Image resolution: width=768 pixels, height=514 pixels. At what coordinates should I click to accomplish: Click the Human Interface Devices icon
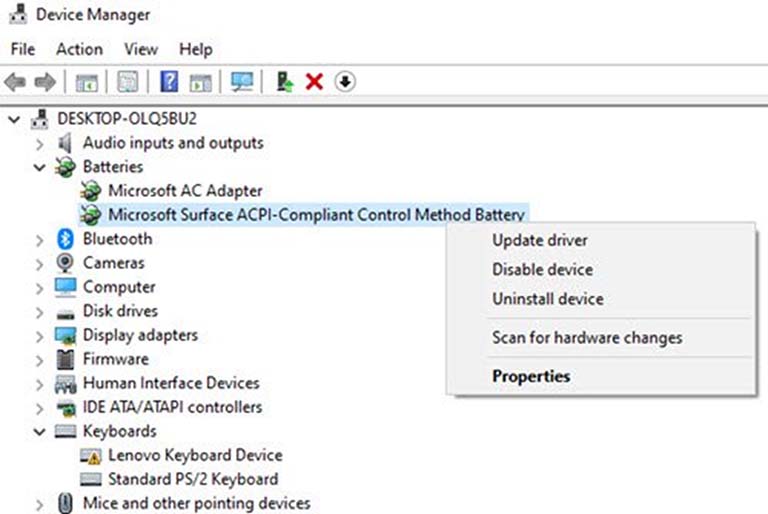click(65, 384)
